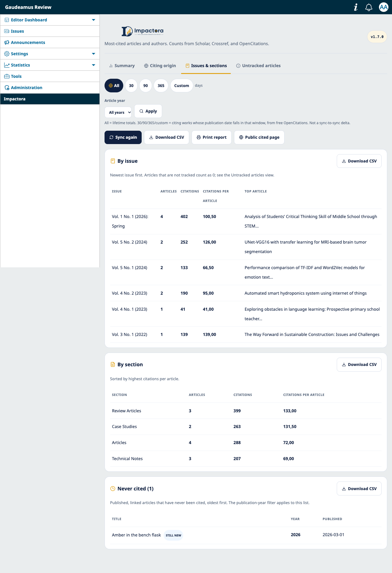Select Impactora in the sidebar

click(x=50, y=99)
